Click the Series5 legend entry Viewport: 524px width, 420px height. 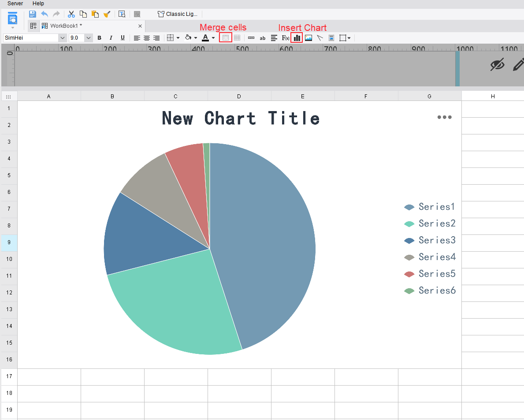pos(430,274)
